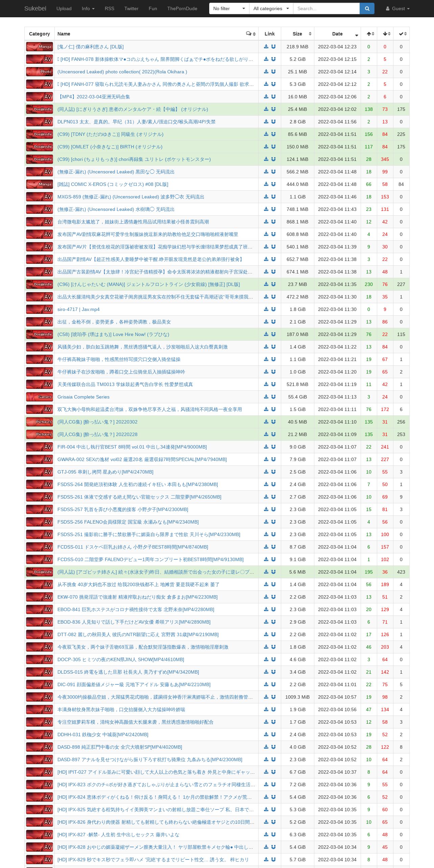
Task: Download torrent file for Grisaia Complete Series
Action: (266, 397)
